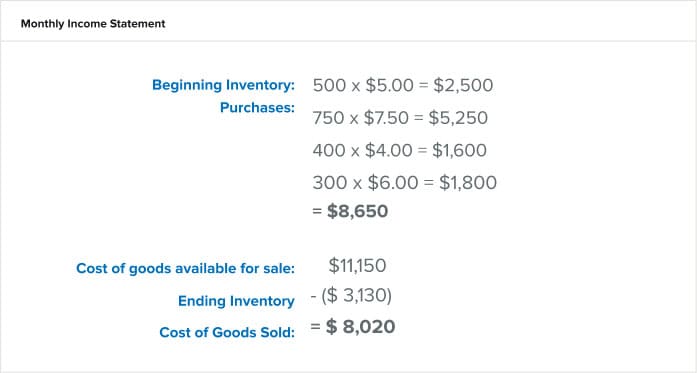Click the $1,600 purchase amount
Screen dimensions: 697x373
pyautogui.click(x=459, y=150)
